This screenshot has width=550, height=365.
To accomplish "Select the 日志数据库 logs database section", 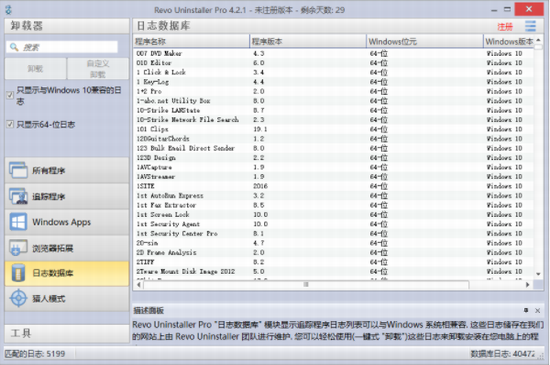I will coord(67,273).
